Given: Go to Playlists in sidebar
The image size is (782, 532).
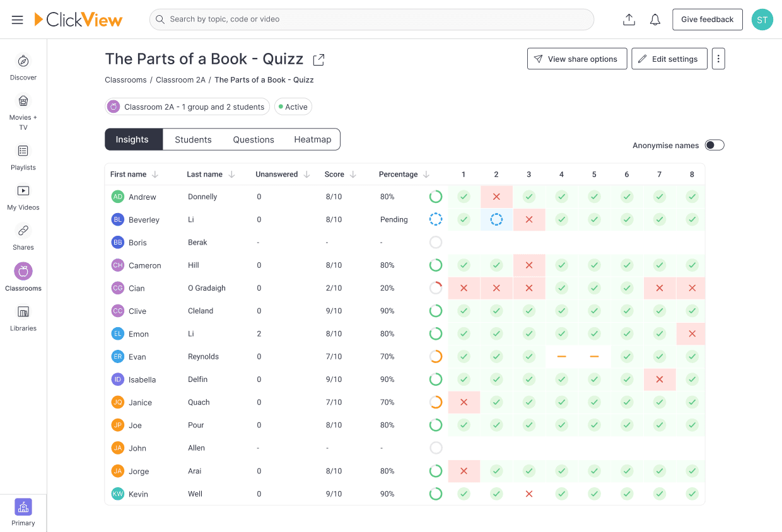Looking at the screenshot, I should (23, 157).
